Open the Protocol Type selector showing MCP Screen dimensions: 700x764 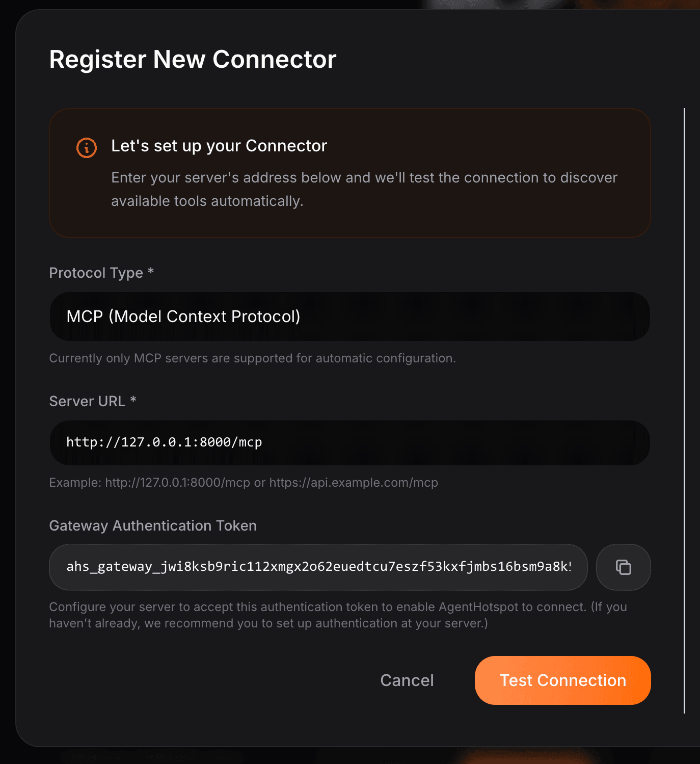coord(349,317)
